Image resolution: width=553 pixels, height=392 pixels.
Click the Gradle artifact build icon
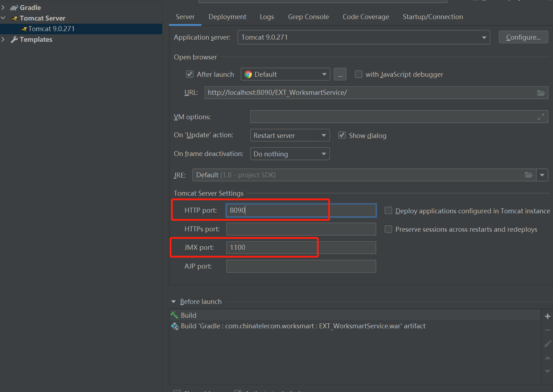coord(175,326)
